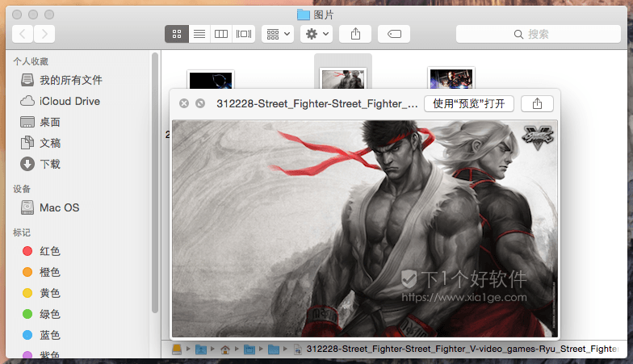
Task: Switch to icon view
Action: (177, 34)
